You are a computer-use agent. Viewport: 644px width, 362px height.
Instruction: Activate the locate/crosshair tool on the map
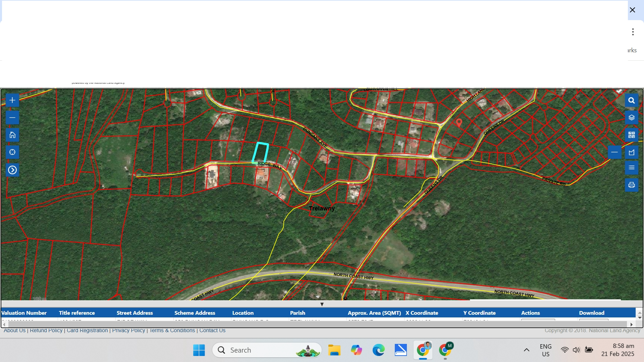pyautogui.click(x=12, y=152)
